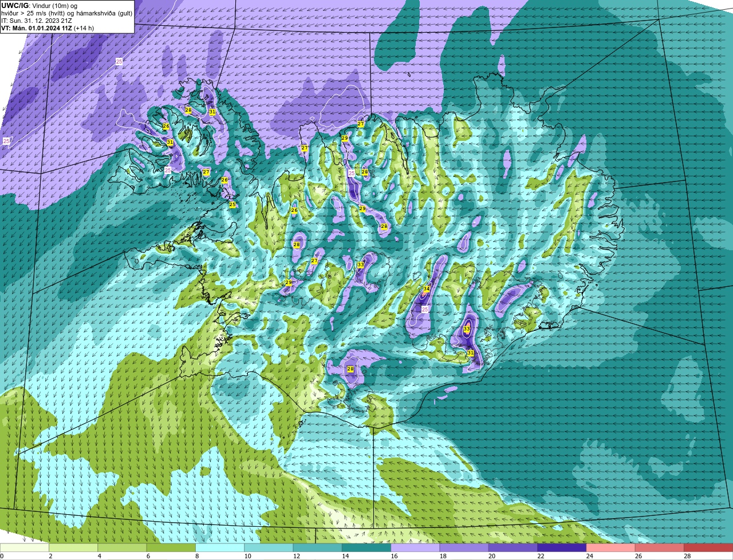Click the 'IT: Sun. 31. 12. 2023 21Z' line
This screenshot has width=733, height=560.
37,20
